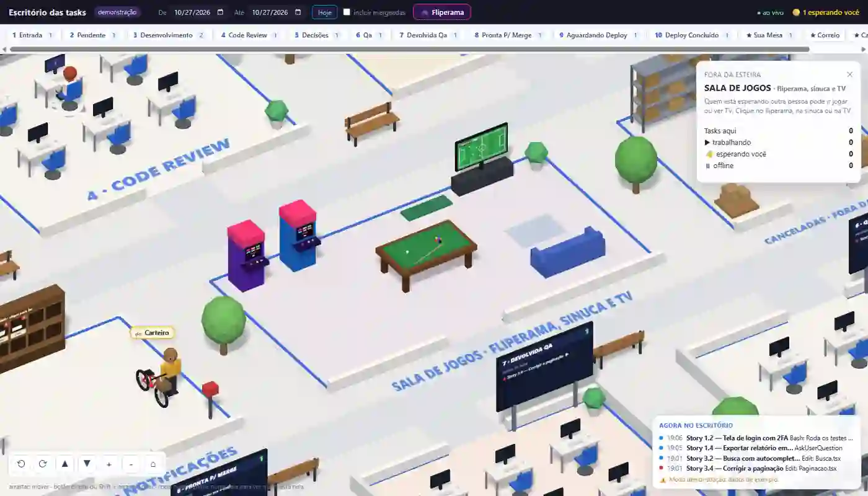Open the calendar picker for the De date

click(x=220, y=12)
